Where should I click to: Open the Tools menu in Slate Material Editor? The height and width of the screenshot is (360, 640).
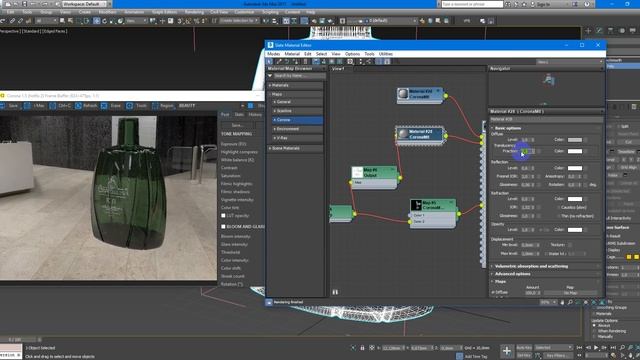(369, 54)
